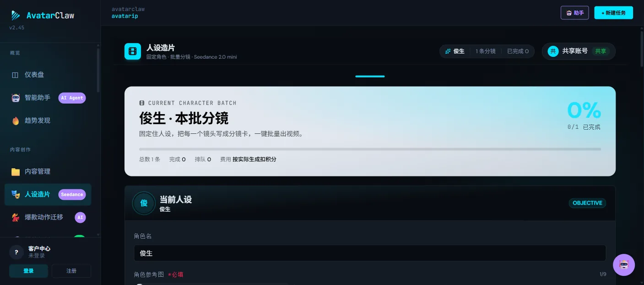Click the 智能助手 robot icon
Image resolution: width=644 pixels, height=285 pixels.
tap(16, 98)
